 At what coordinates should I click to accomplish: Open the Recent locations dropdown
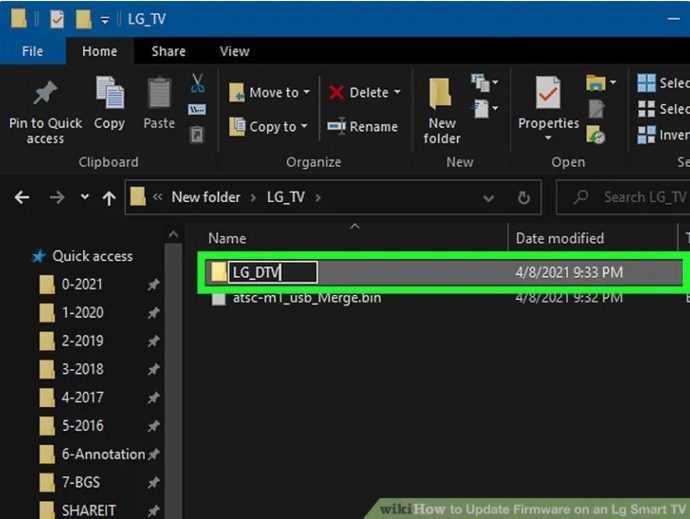click(x=84, y=197)
